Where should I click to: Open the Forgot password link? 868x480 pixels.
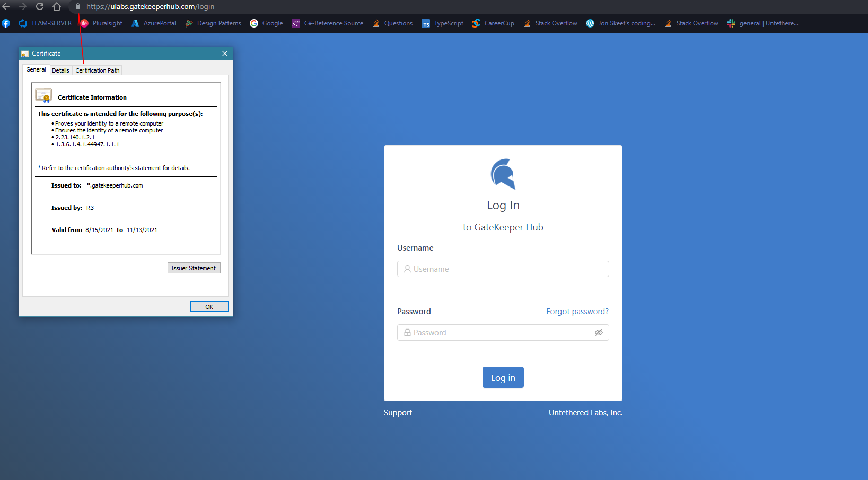(x=577, y=312)
